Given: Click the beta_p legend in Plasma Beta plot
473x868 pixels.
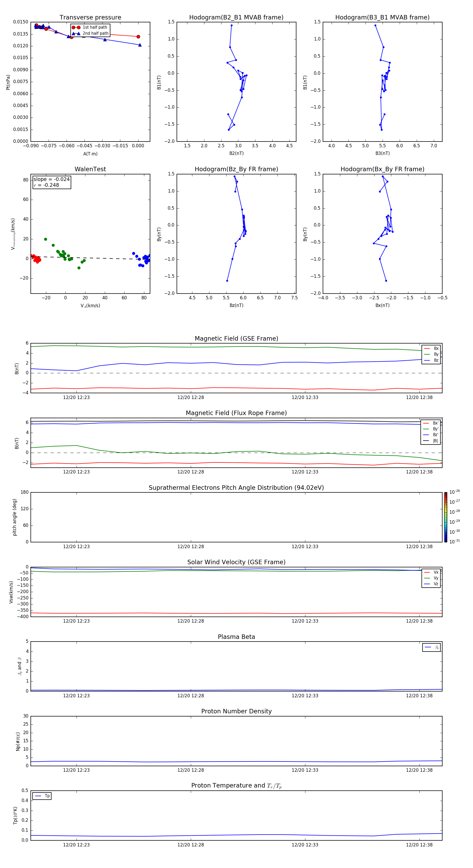Looking at the screenshot, I should (431, 647).
